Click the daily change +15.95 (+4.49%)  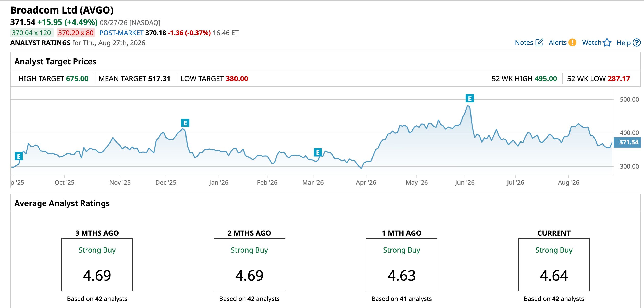68,22
